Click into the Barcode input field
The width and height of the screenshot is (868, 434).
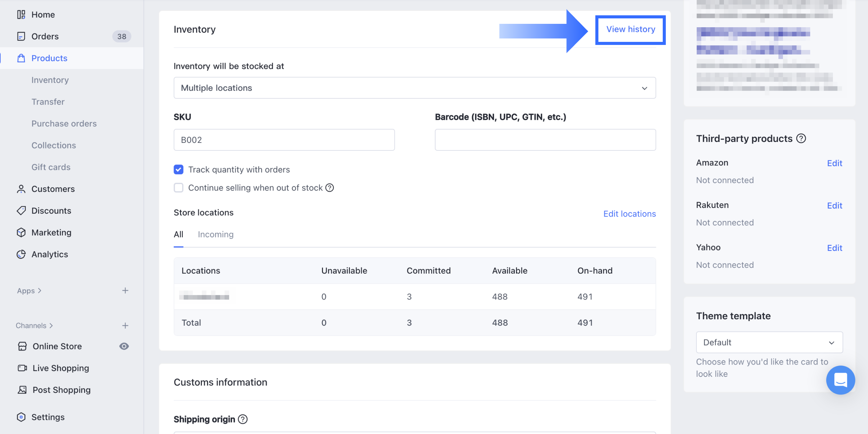click(x=545, y=140)
